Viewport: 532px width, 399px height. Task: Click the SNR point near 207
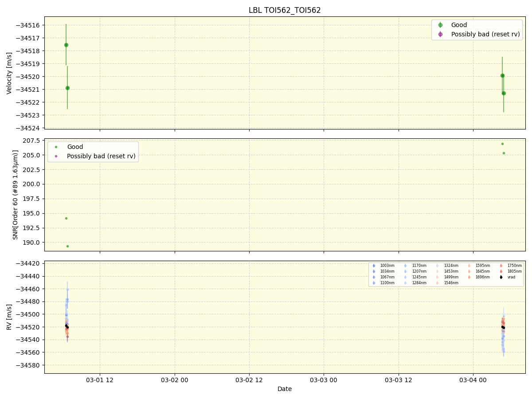[x=502, y=144]
